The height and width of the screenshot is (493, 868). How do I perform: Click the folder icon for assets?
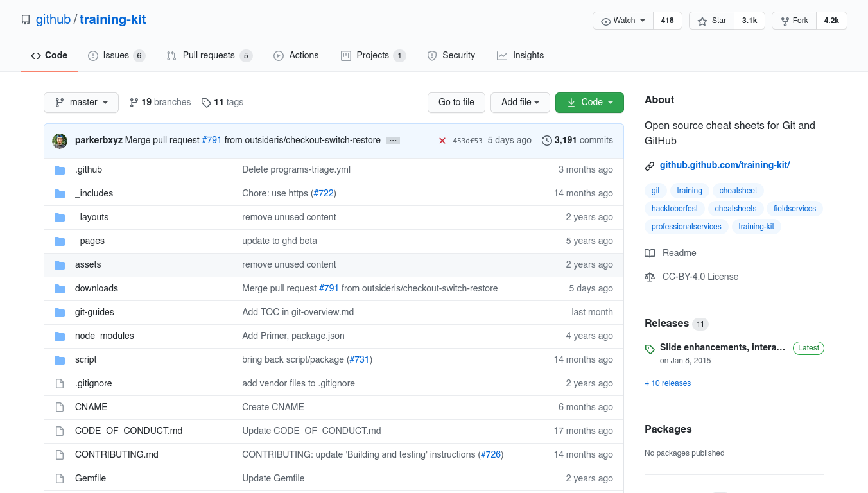[x=60, y=264]
